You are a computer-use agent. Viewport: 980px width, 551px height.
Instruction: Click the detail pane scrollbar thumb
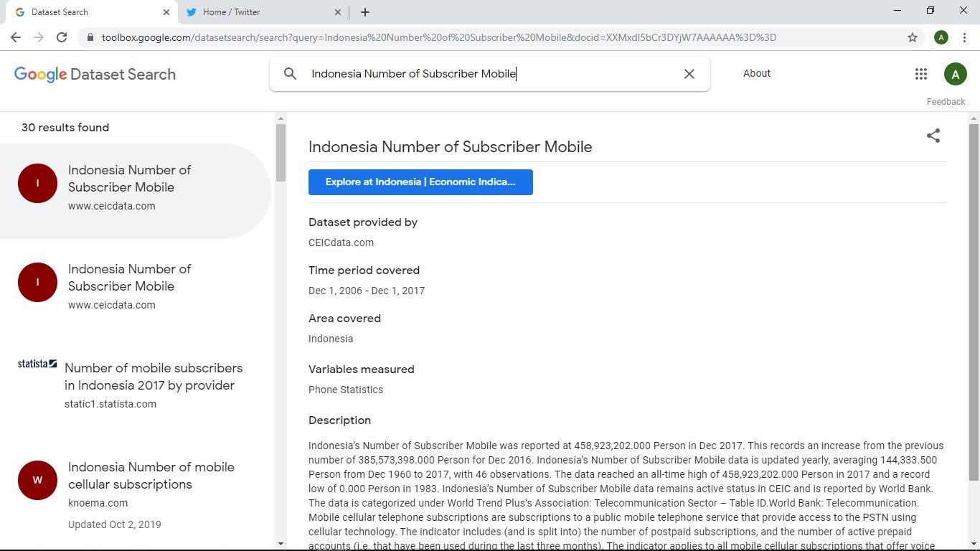(x=974, y=302)
